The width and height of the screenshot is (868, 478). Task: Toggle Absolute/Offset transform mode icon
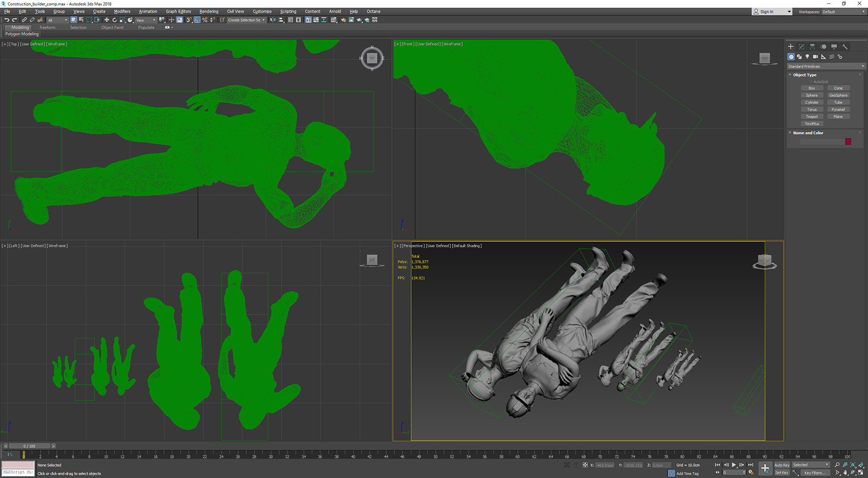pyautogui.click(x=585, y=465)
